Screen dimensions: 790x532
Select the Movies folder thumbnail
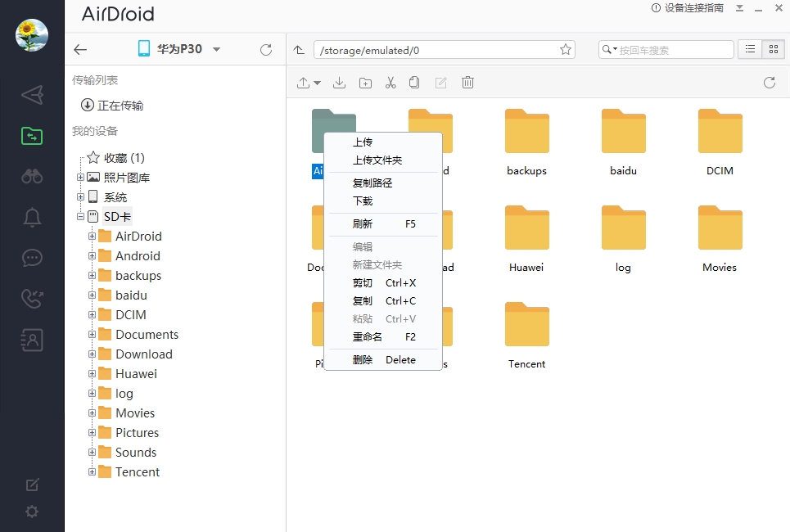click(720, 228)
